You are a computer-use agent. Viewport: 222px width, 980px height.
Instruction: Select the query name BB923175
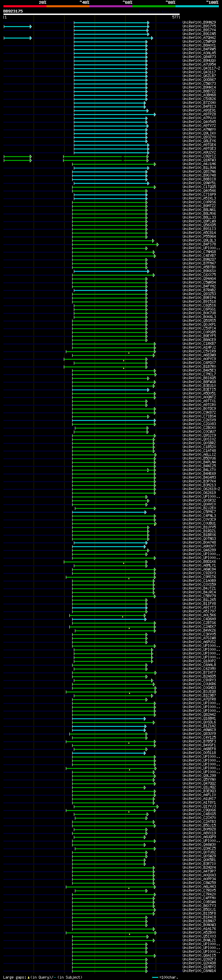[13, 11]
